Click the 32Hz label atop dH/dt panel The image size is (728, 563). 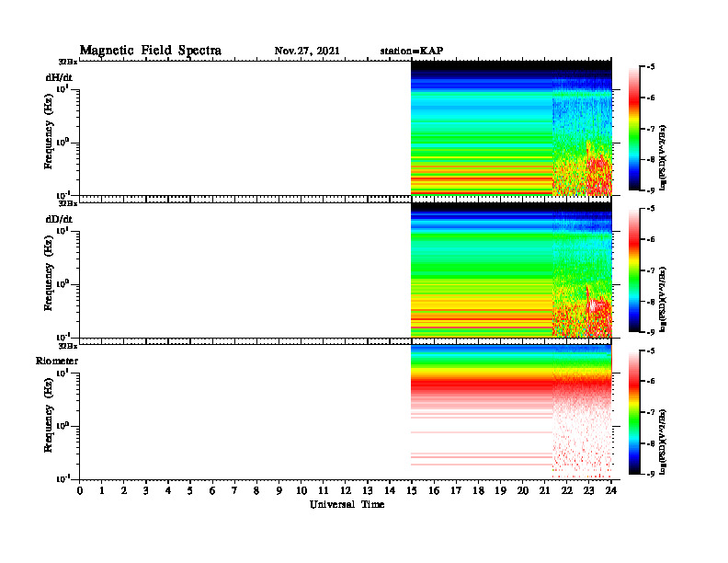[68, 62]
